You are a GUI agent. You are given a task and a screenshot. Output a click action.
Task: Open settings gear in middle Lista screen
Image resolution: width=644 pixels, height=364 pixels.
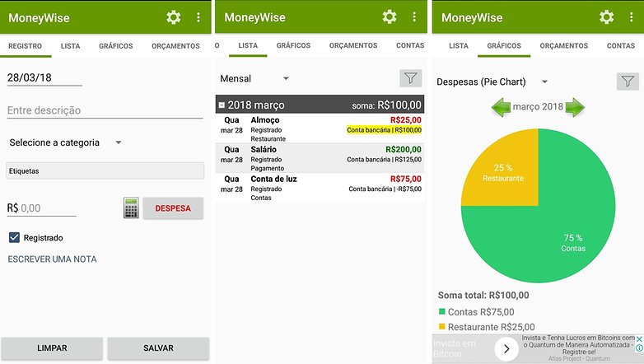390,16
